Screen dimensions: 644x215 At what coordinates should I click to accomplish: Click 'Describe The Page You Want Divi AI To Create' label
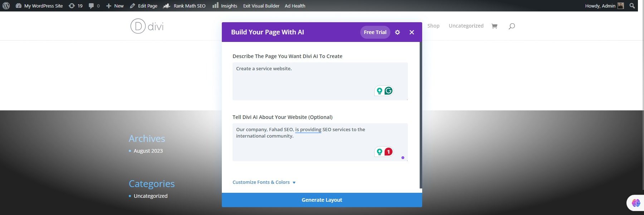coord(287,56)
